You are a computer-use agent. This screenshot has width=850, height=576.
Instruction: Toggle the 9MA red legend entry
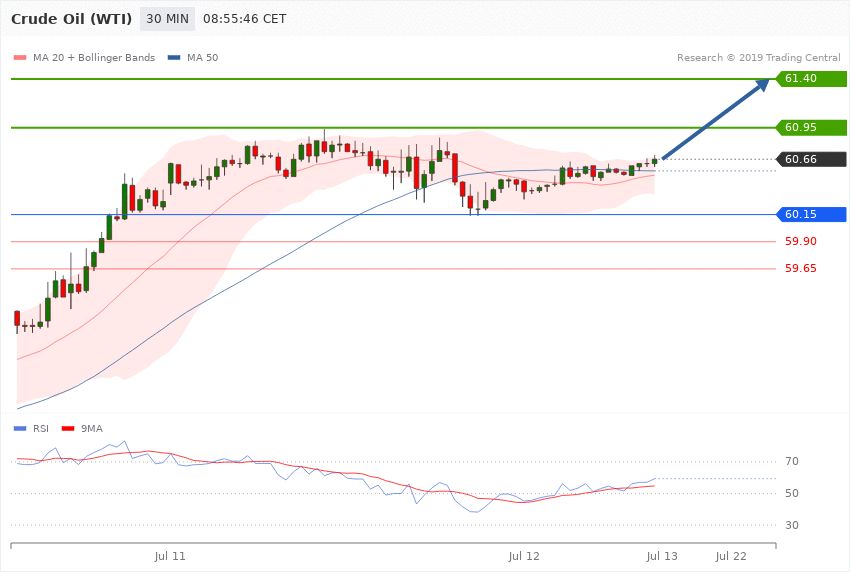82,429
